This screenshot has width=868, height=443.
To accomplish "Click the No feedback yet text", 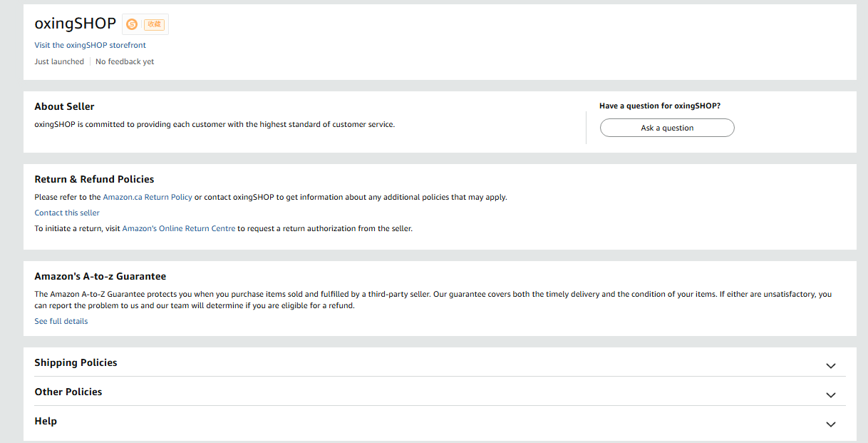I will 125,61.
